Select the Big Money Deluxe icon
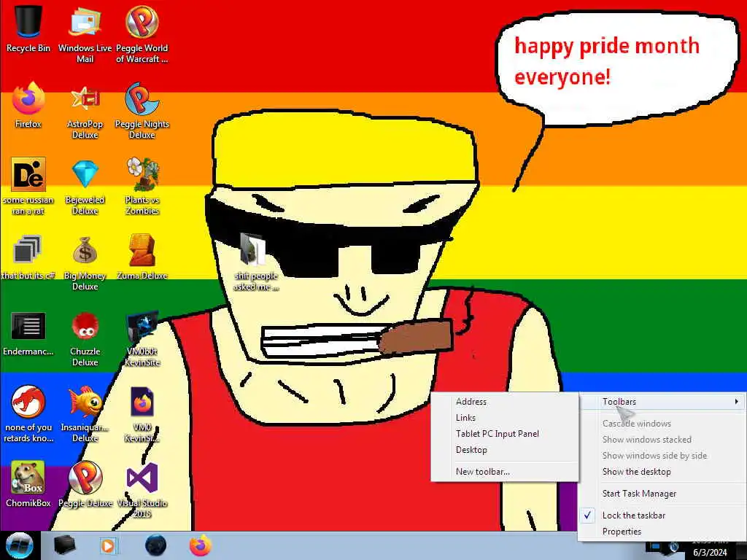The height and width of the screenshot is (560, 747). [x=85, y=262]
